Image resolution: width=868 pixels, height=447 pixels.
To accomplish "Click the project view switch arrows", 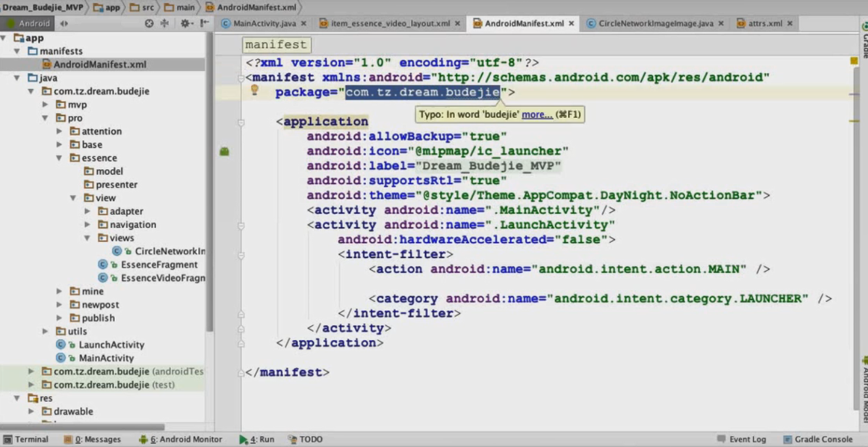I will click(x=64, y=23).
